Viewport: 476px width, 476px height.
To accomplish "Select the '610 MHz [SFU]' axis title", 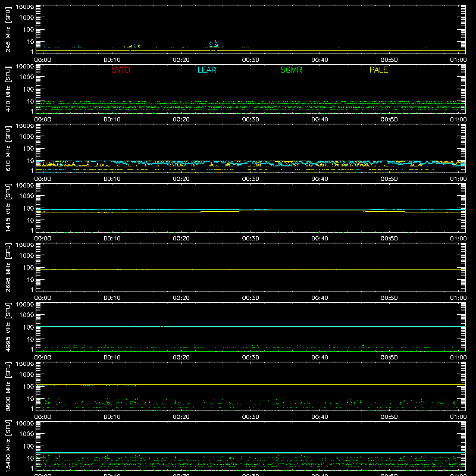I will (x=8, y=148).
